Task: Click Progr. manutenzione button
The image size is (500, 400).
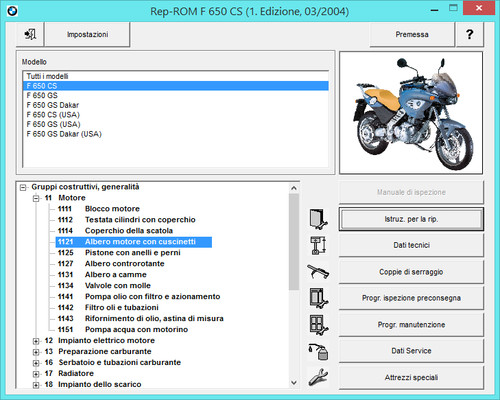Action: [411, 325]
